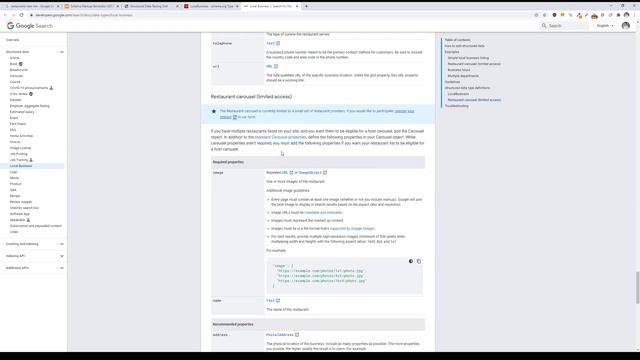Click the red shield extension icon
Image resolution: width=640 pixels, height=360 pixels.
(x=554, y=15)
